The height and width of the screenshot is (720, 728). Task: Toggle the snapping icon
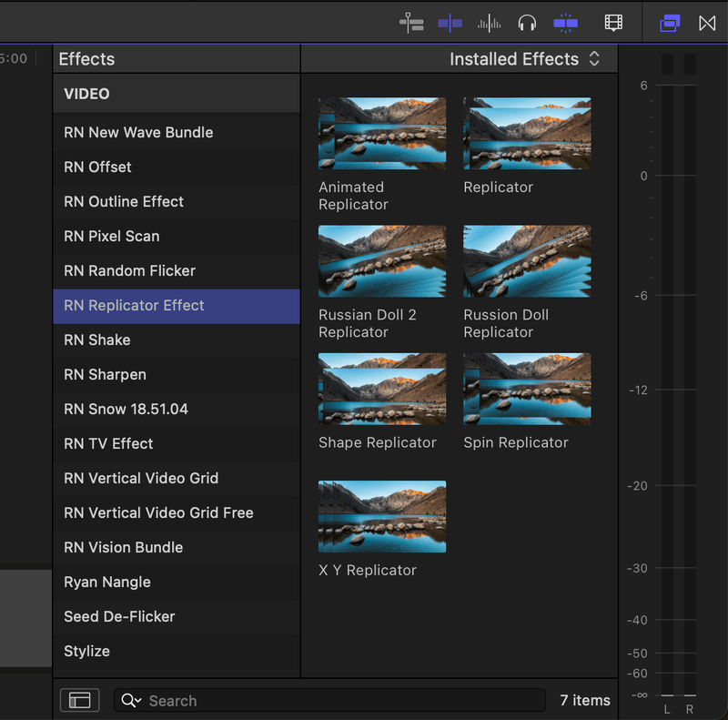click(x=565, y=23)
